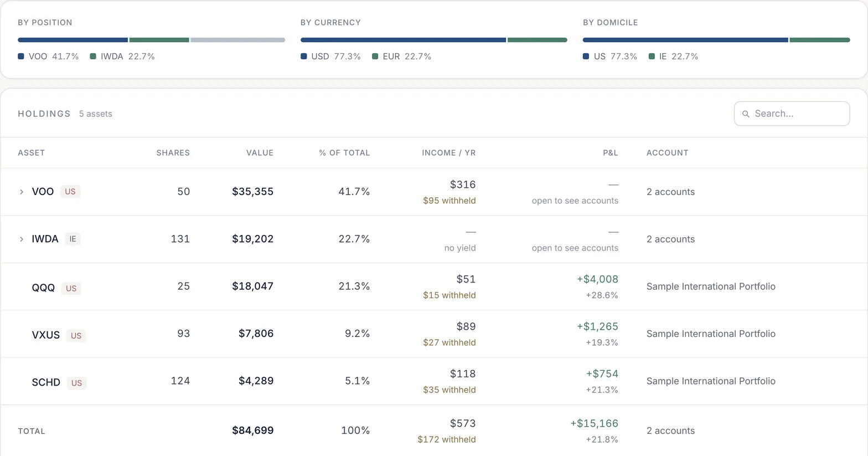Click the VOO blue legend swatch
Screen dimensions: 868x456
click(x=21, y=57)
